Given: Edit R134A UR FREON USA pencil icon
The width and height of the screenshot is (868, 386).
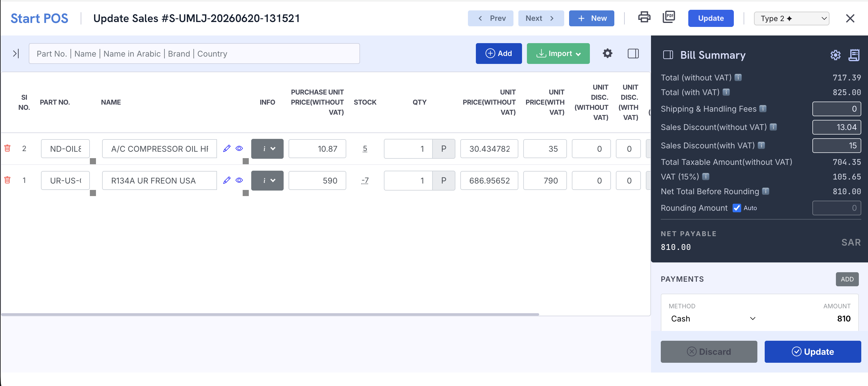Looking at the screenshot, I should click(227, 180).
